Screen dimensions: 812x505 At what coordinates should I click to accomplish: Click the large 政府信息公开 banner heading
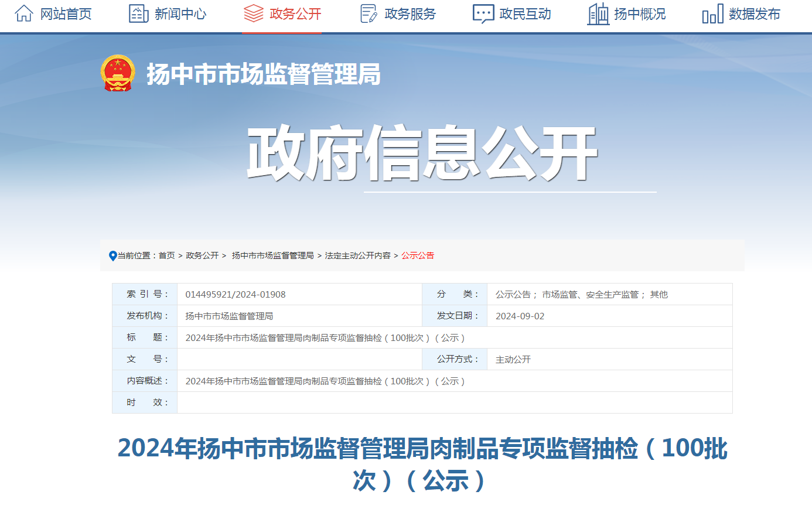point(422,153)
